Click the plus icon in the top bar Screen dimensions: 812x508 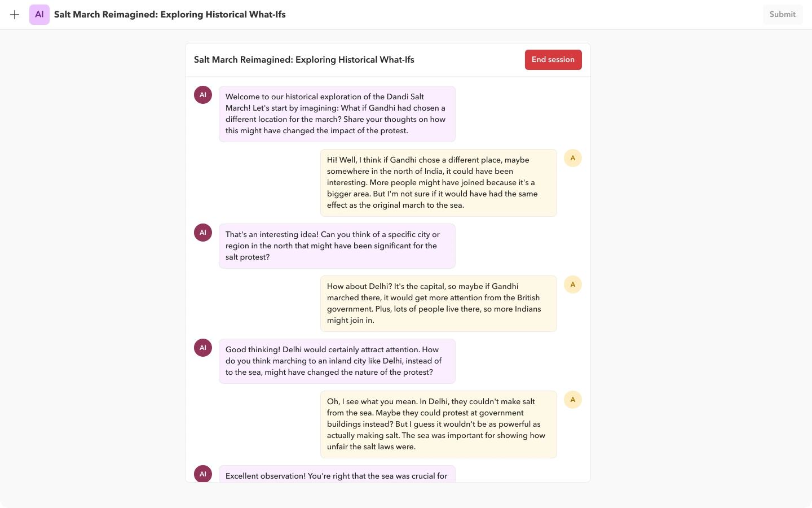coord(15,15)
